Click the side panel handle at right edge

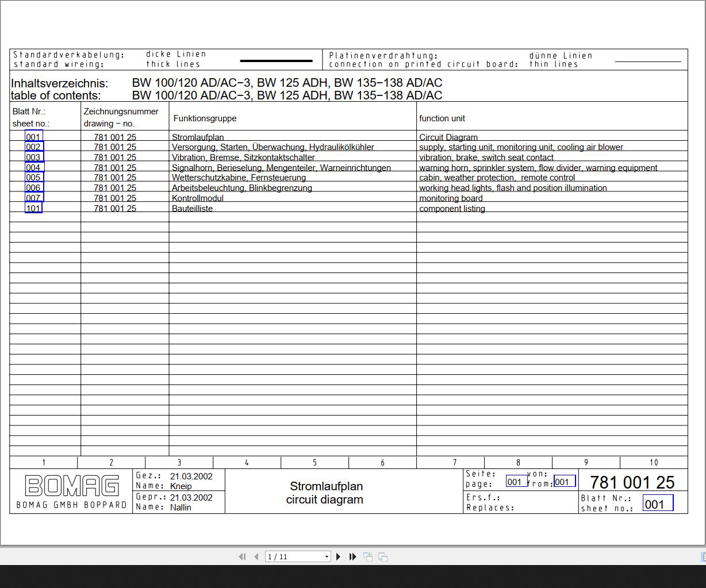(704, 556)
